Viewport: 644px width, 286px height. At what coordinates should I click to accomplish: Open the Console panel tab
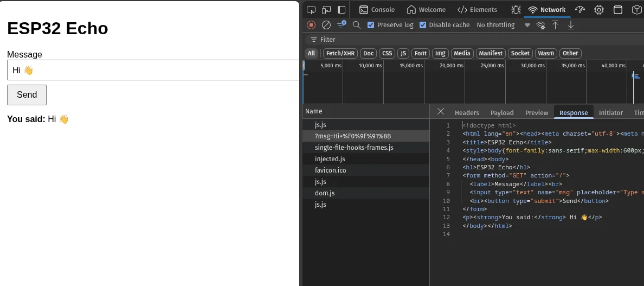pyautogui.click(x=377, y=10)
